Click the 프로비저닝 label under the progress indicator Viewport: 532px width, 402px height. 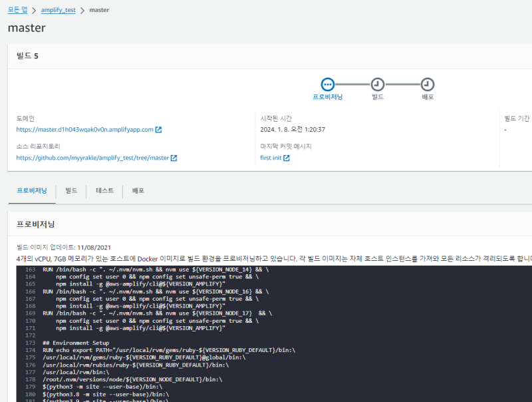click(x=327, y=97)
